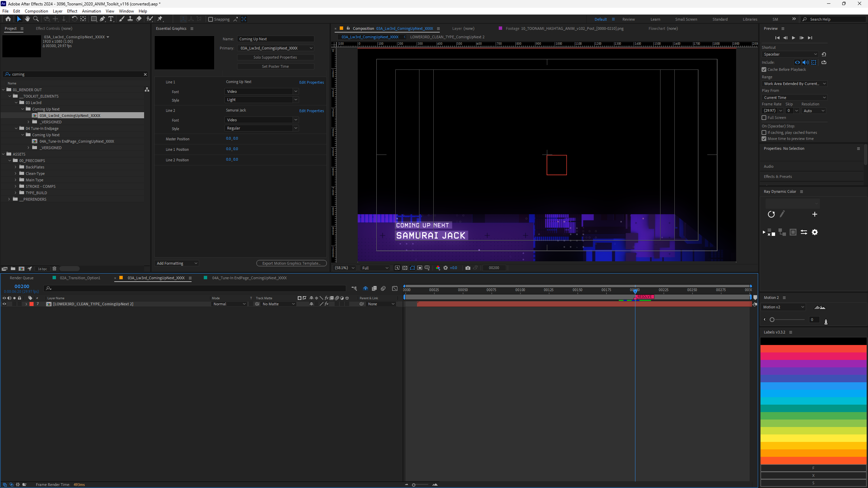Delete selected project items trash icon
Viewport: 868px width, 488px height.
(54, 269)
